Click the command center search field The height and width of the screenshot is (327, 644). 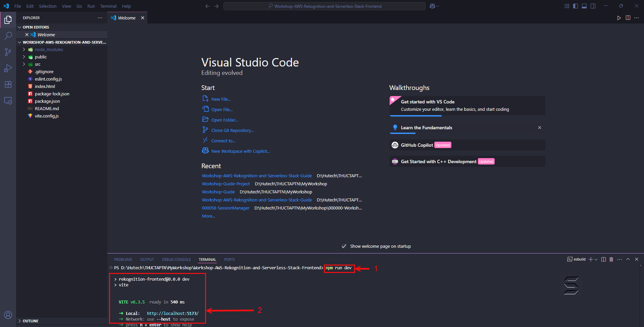point(324,6)
